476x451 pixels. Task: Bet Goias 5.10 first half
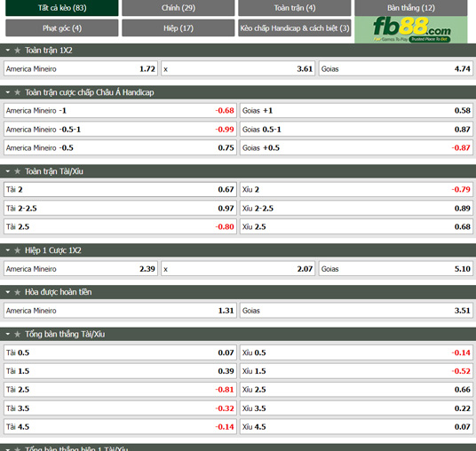click(x=396, y=269)
